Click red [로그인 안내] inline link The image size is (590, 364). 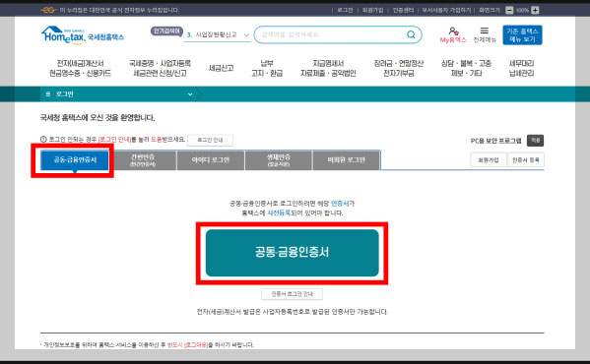point(114,140)
